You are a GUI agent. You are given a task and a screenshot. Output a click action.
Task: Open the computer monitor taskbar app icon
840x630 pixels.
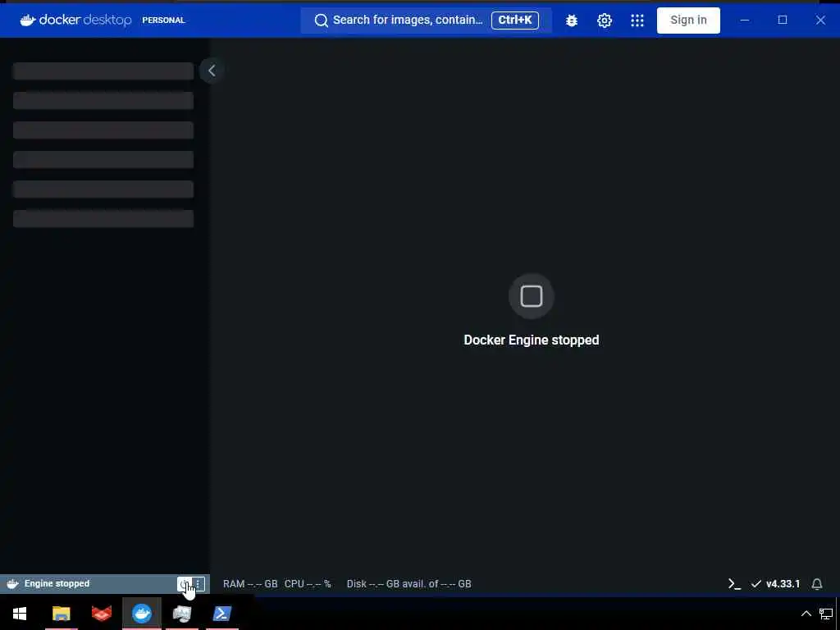(x=182, y=614)
